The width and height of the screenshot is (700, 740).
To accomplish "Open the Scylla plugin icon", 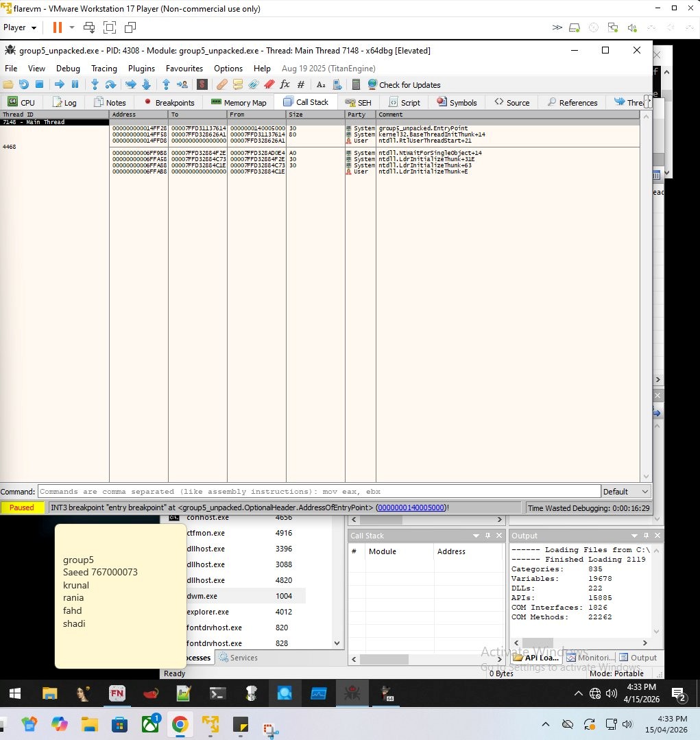I will pos(202,84).
